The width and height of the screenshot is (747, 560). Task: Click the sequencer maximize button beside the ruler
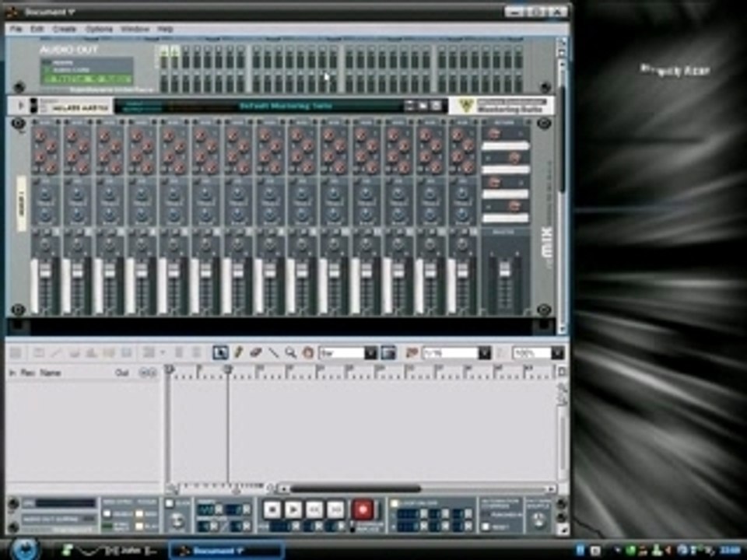(x=562, y=372)
